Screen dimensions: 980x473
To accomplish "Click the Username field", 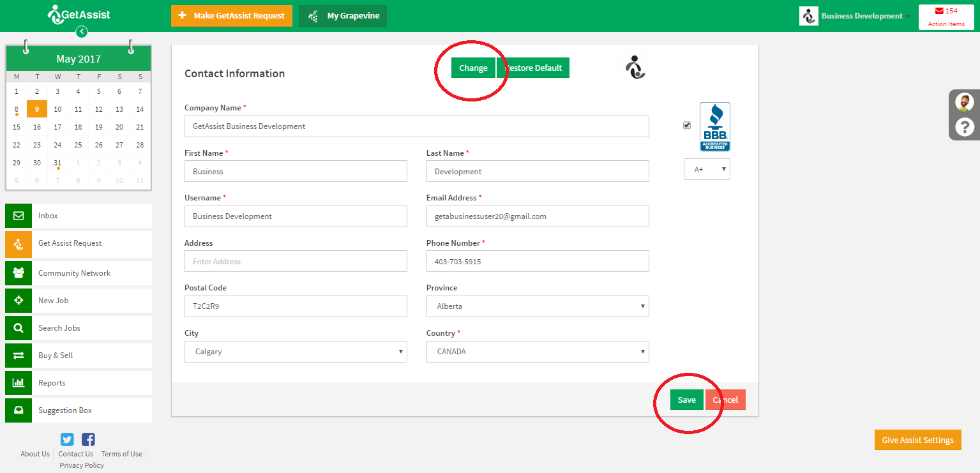I will 296,216.
